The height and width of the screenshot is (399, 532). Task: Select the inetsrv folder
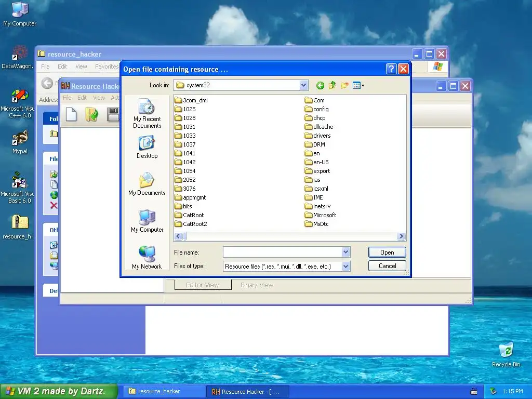pos(317,206)
